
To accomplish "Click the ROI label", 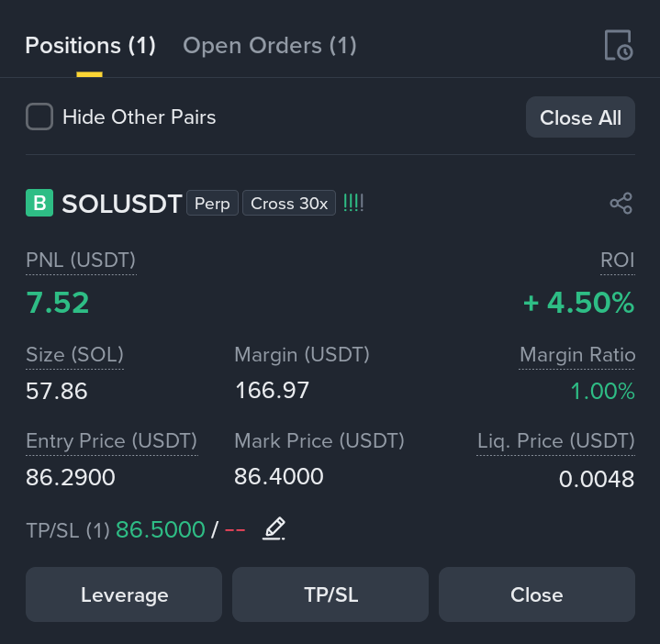I will pos(617,260).
